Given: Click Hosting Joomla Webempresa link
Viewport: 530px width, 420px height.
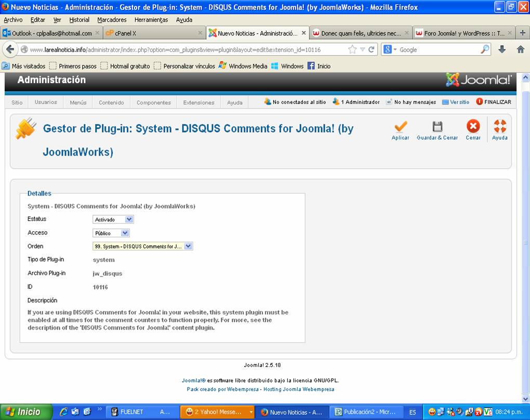Looking at the screenshot, I should click(299, 389).
